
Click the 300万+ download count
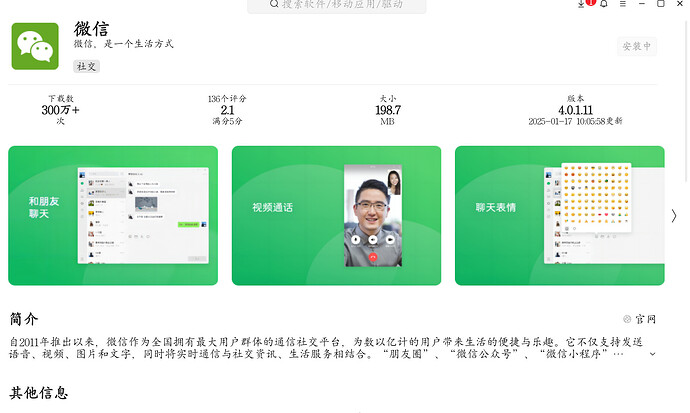pos(60,110)
